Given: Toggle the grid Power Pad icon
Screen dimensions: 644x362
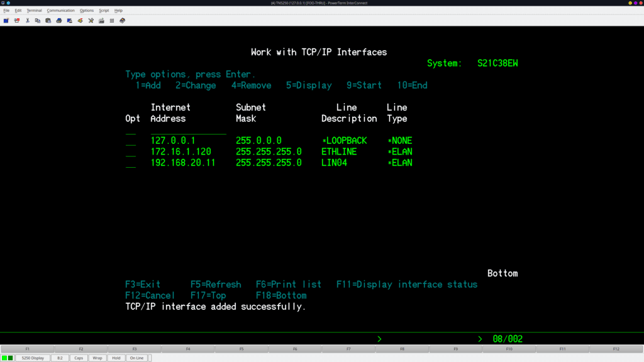Looking at the screenshot, I should (x=112, y=21).
